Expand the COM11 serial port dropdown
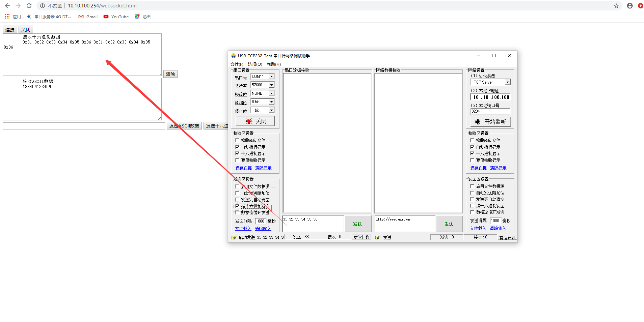Image resolution: width=644 pixels, height=322 pixels. [x=271, y=77]
